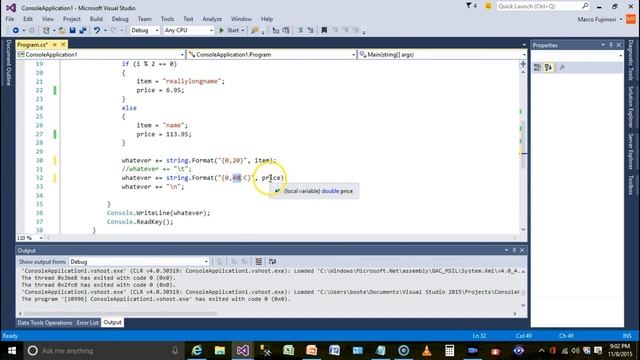Toggle word wrap in Output panel
640x360 pixels.
tap(272, 261)
